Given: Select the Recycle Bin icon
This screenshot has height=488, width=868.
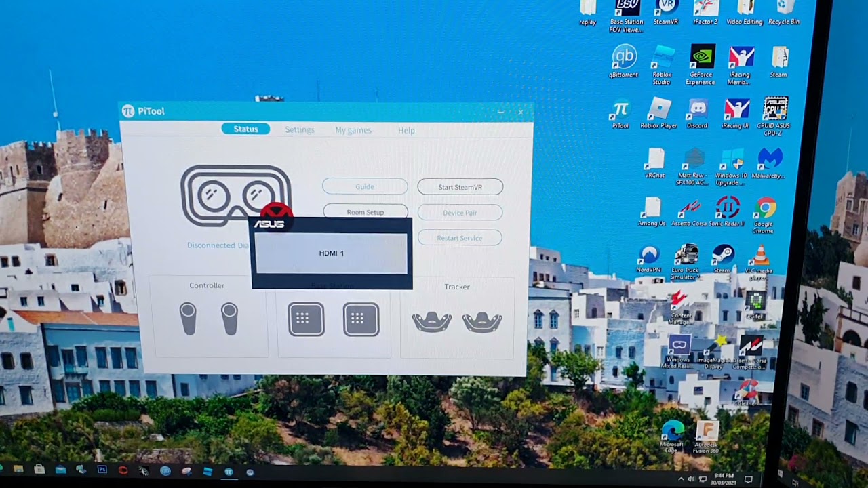Looking at the screenshot, I should (x=784, y=12).
